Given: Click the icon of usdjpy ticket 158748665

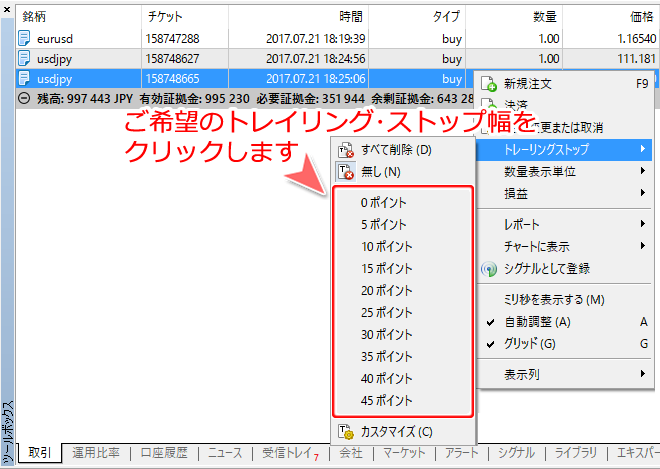Looking at the screenshot, I should coord(24,78).
